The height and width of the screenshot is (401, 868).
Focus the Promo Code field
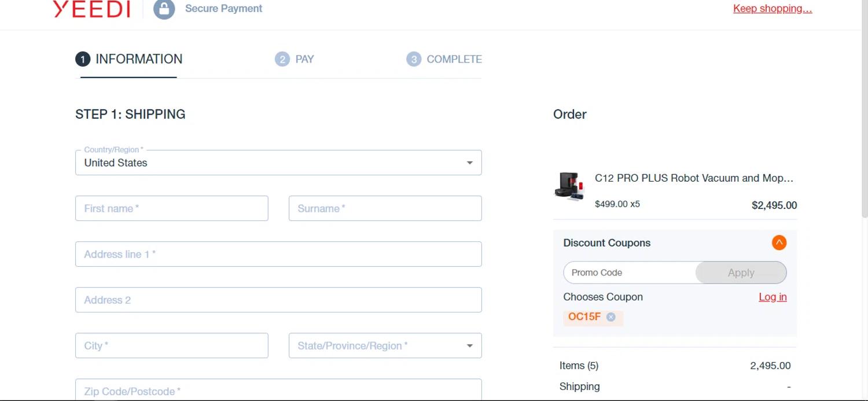630,273
